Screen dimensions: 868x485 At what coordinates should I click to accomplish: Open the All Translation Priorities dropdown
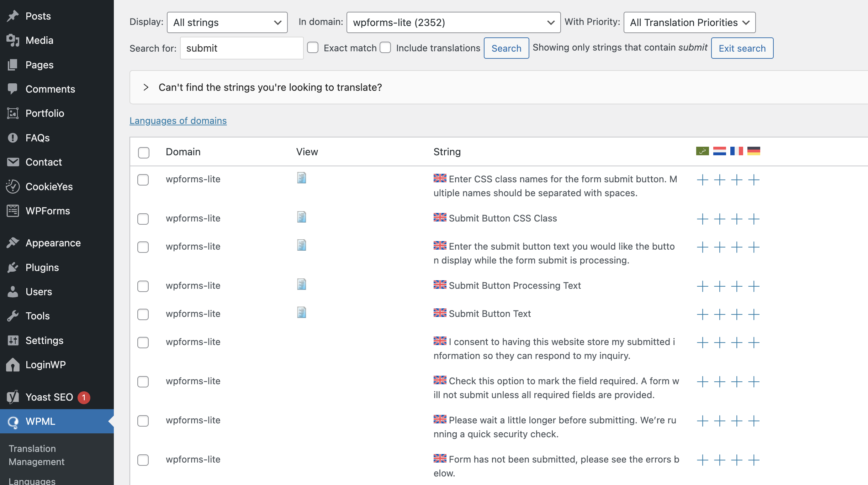tap(689, 22)
